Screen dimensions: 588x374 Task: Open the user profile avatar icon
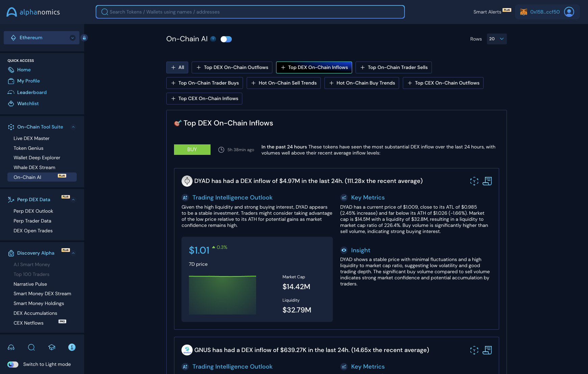click(569, 12)
